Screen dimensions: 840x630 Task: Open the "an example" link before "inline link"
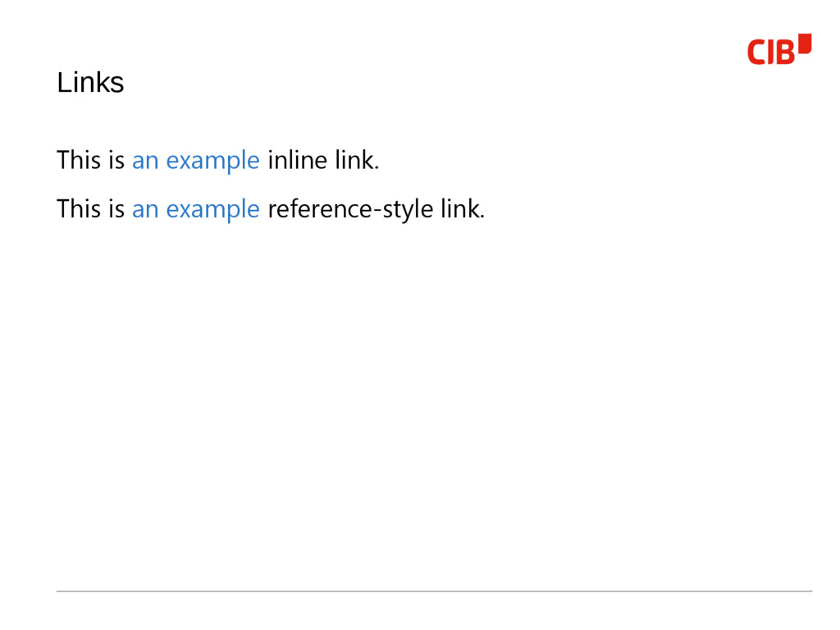(195, 160)
